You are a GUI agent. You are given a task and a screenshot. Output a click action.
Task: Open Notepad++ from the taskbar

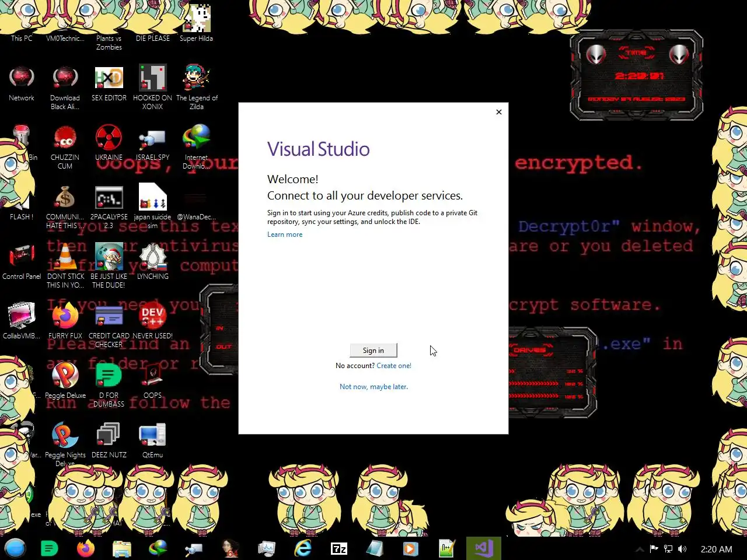tap(447, 548)
